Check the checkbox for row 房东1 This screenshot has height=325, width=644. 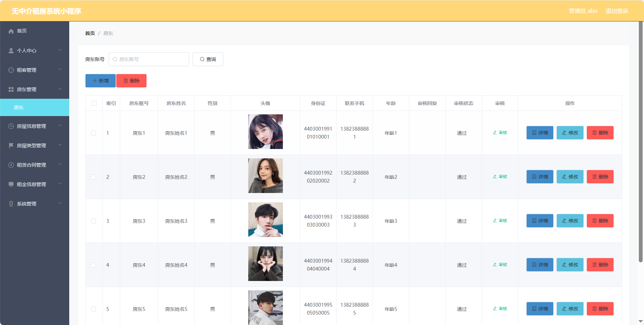pyautogui.click(x=93, y=133)
